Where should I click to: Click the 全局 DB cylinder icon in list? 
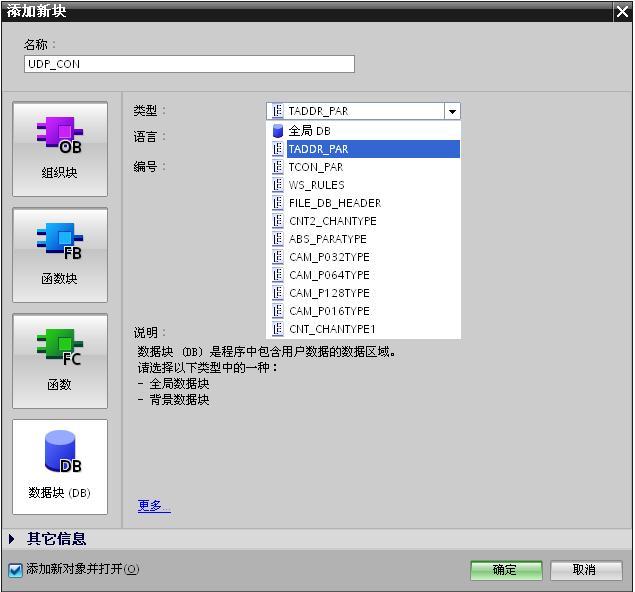coord(278,131)
